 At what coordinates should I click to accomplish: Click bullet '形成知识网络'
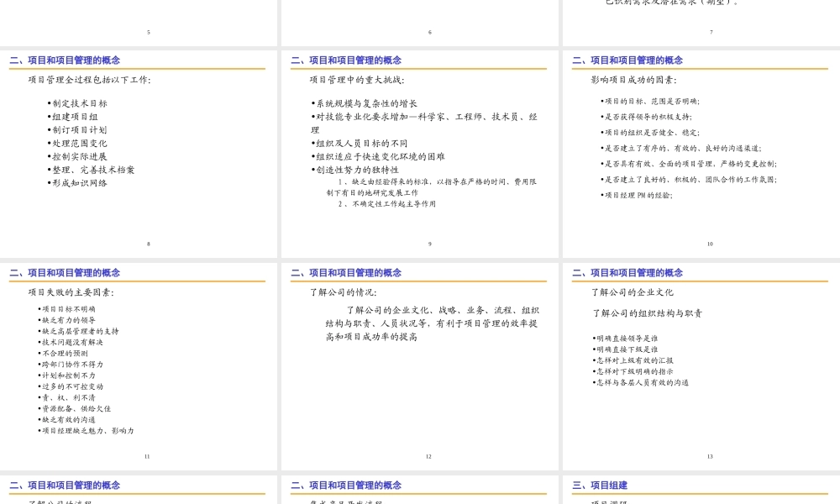point(77,183)
